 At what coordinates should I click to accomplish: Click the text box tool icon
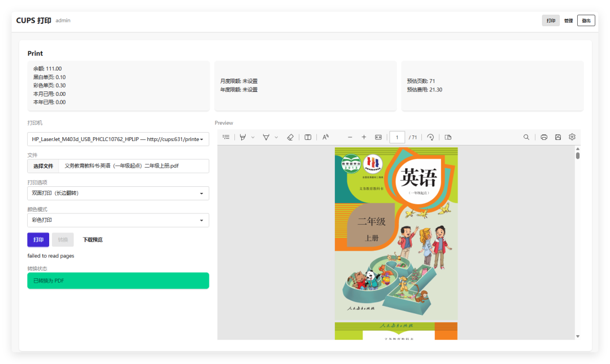click(308, 137)
